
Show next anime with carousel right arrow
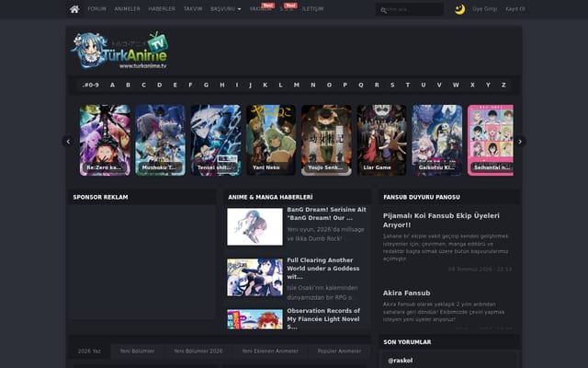(520, 142)
